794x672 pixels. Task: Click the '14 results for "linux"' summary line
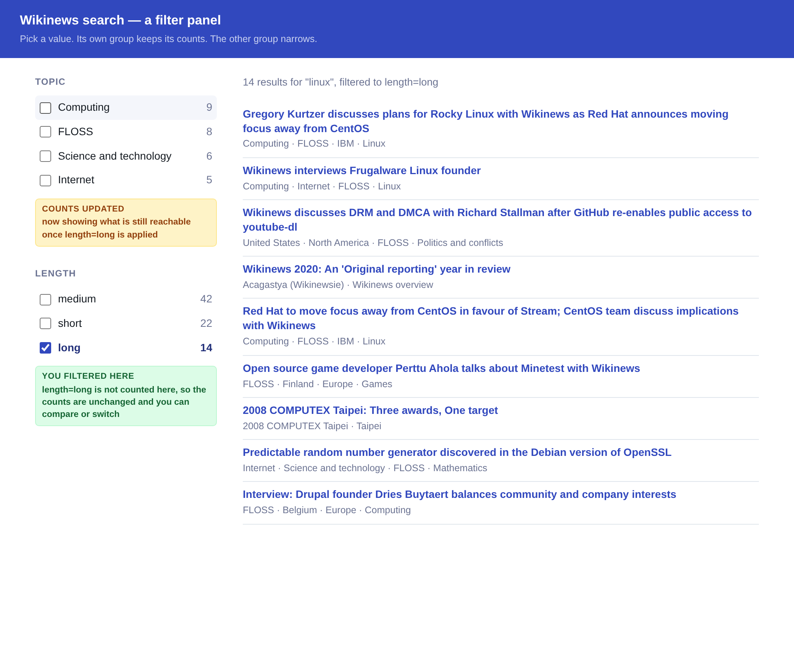coord(341,82)
